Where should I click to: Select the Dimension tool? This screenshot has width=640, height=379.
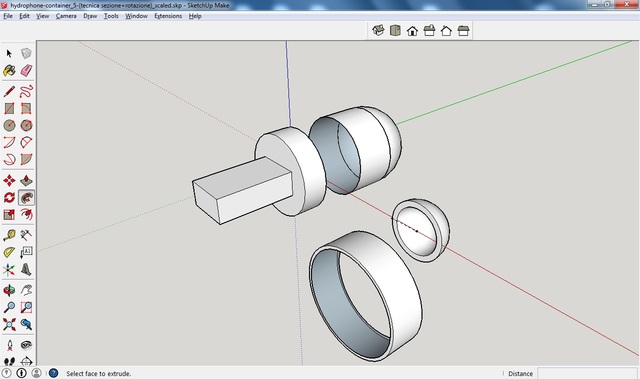26,235
